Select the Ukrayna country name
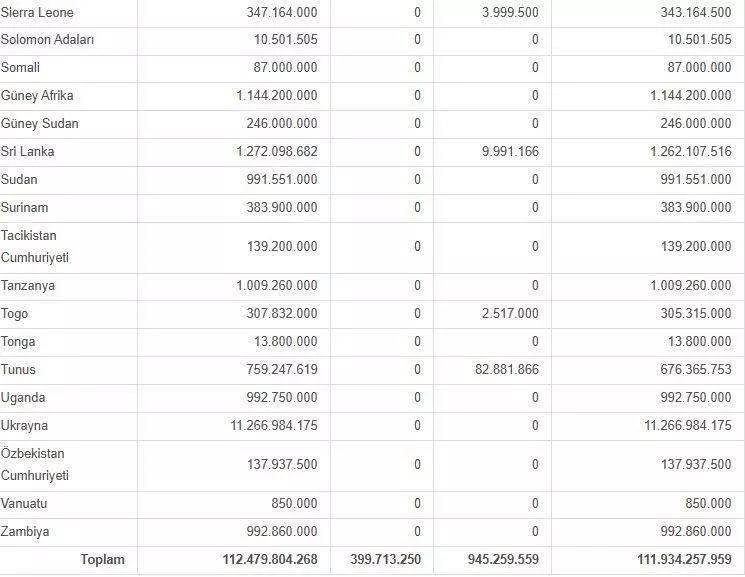This screenshot has width=745, height=577. coord(25,426)
